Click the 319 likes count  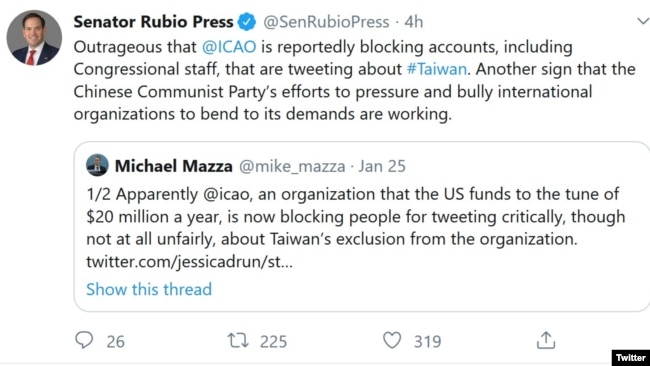pyautogui.click(x=427, y=342)
